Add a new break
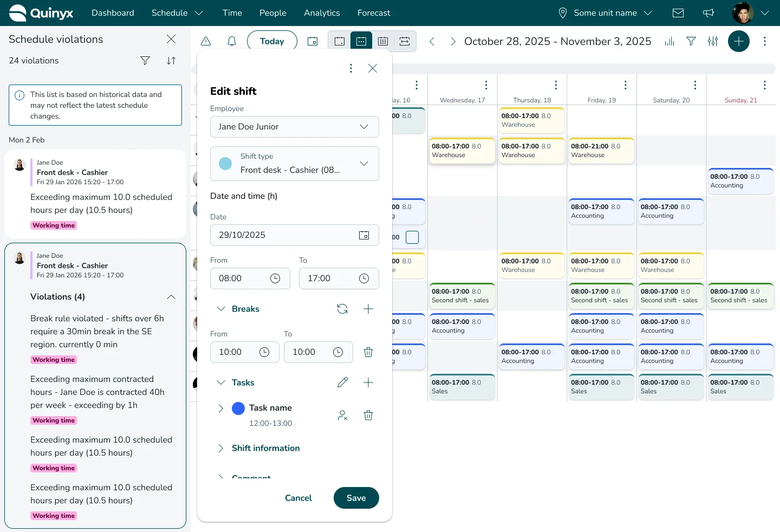This screenshot has width=780, height=532. (x=368, y=309)
